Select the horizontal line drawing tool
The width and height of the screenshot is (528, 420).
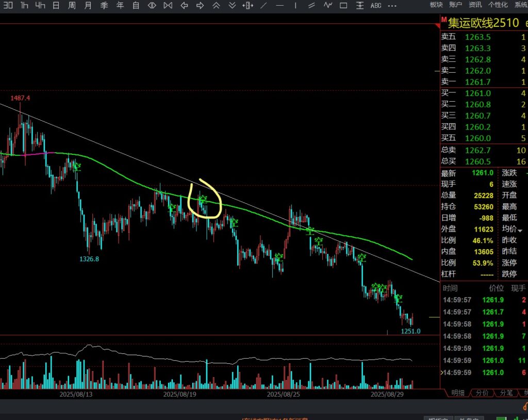point(279,5)
